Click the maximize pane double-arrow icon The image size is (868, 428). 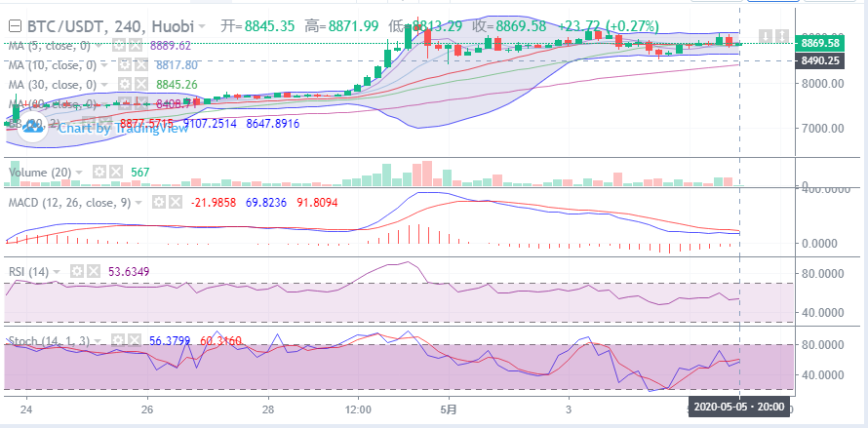coord(781,36)
